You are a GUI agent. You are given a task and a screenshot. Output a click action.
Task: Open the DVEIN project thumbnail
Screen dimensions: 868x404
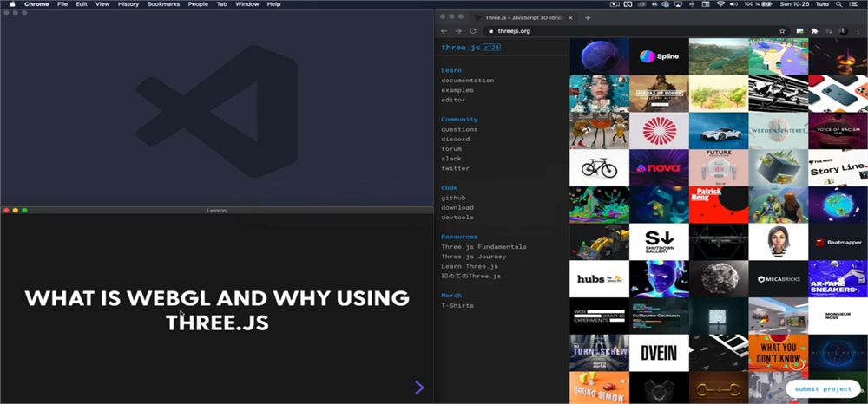(x=659, y=353)
